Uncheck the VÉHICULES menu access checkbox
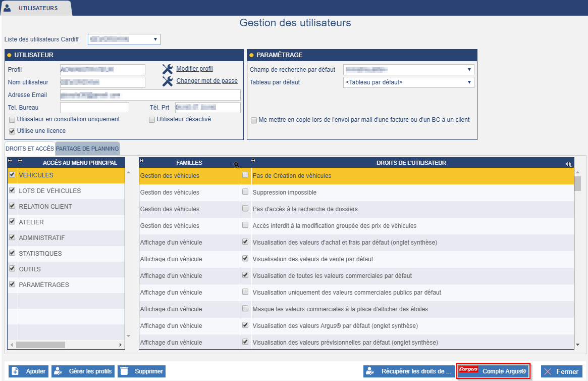The width and height of the screenshot is (588, 381). tap(12, 174)
